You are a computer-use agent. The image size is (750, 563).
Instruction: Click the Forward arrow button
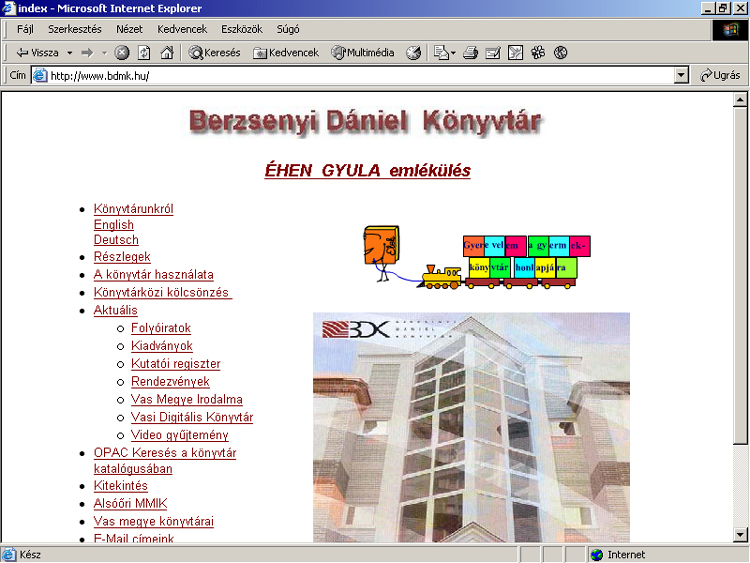coord(87,53)
